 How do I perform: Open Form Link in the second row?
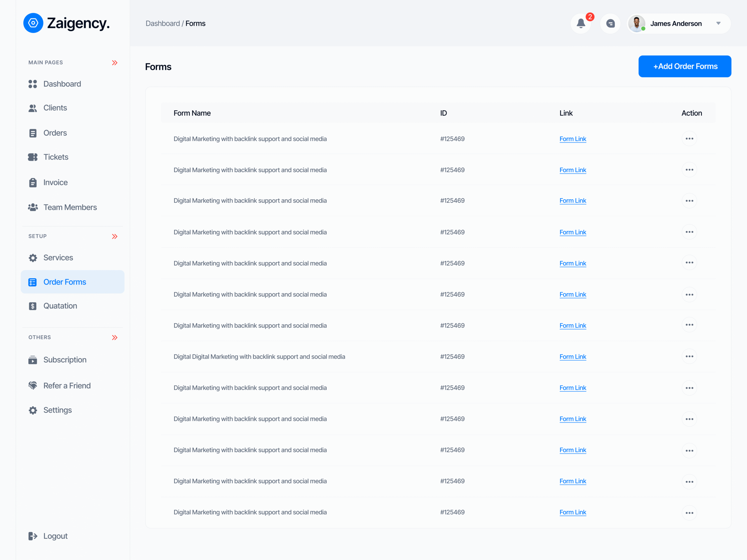(573, 170)
